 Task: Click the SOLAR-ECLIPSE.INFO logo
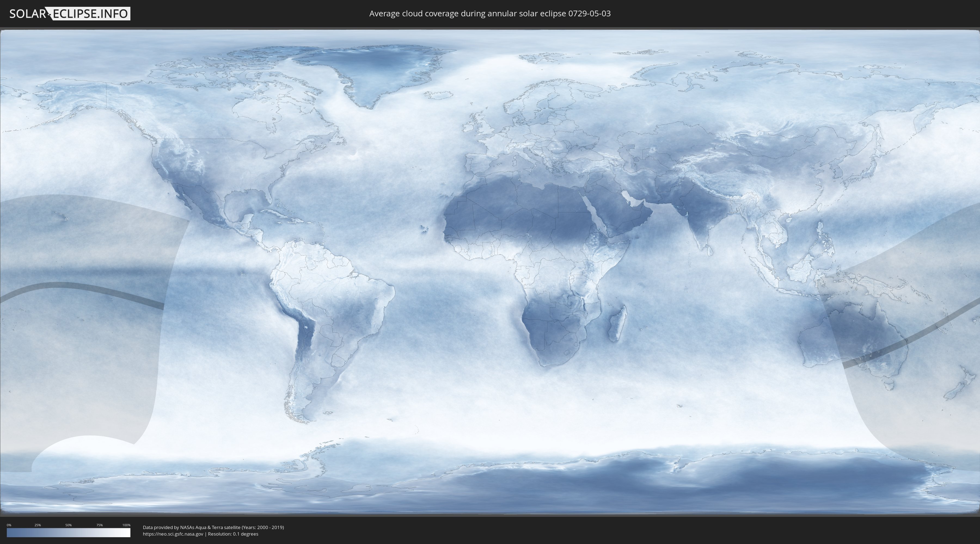coord(70,14)
